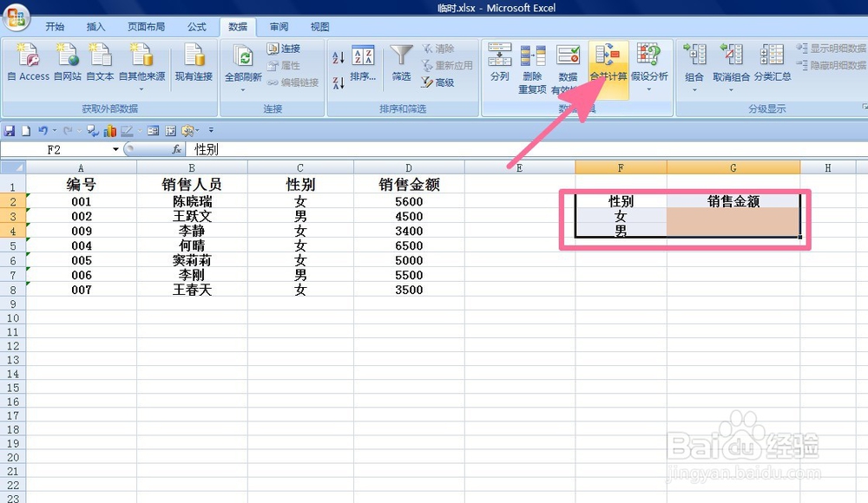Click the chart icon in quick access toolbar
The width and height of the screenshot is (868, 503).
[x=110, y=131]
